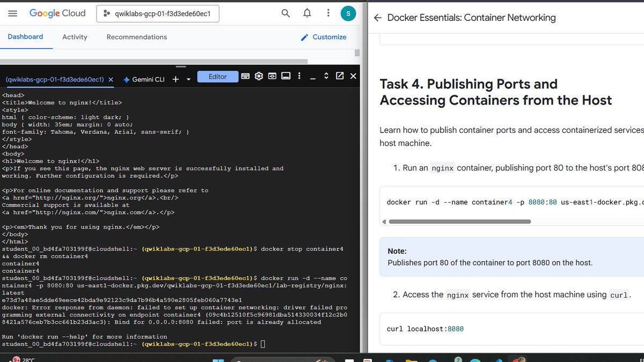This screenshot has height=362, width=644.
Task: Click the inline nginx code in step 1
Action: (x=443, y=168)
